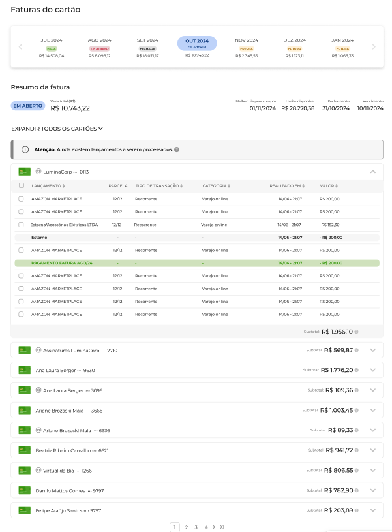Viewport: 392px width, 532px height.
Task: Toggle the select-all checkbox in table header
Action: pyautogui.click(x=22, y=186)
